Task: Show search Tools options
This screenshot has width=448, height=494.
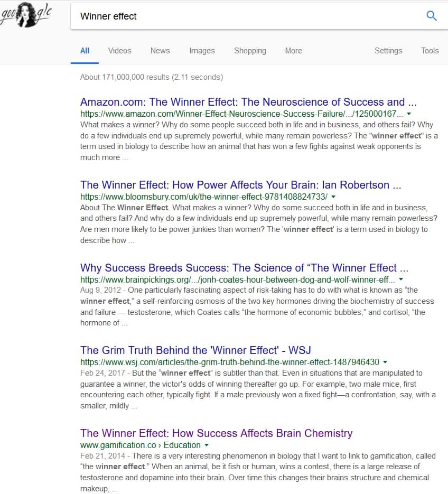Action: pyautogui.click(x=430, y=51)
